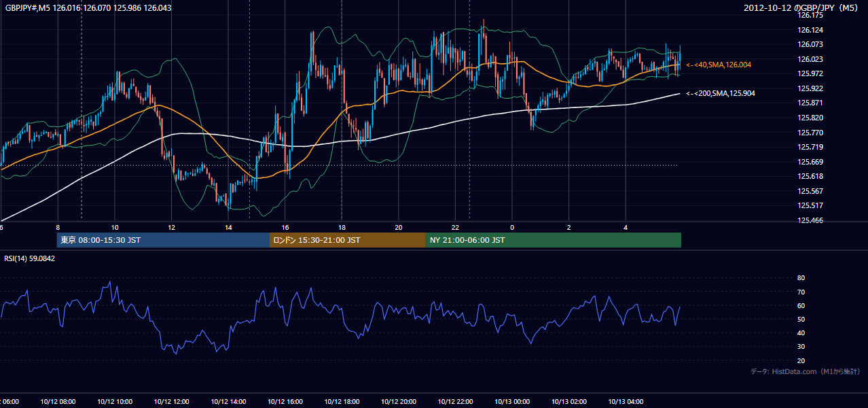Click hour tick 8 under price chart
868x408 pixels.
coord(58,227)
